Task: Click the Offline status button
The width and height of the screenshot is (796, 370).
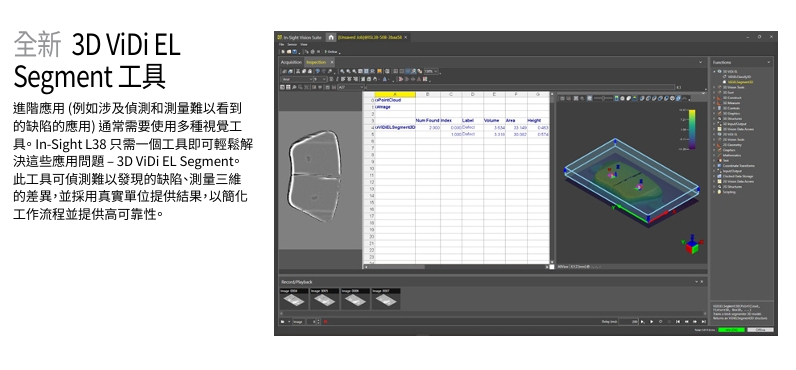Action: pyautogui.click(x=760, y=330)
